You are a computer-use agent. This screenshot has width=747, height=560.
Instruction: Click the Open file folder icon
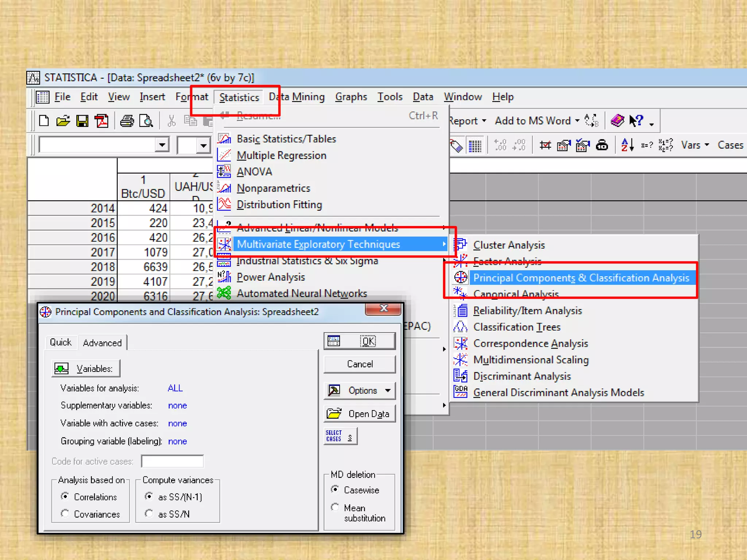63,121
